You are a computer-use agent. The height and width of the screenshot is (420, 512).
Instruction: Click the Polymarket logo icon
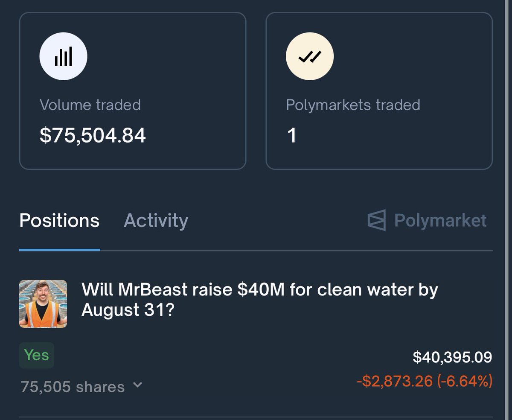point(376,220)
